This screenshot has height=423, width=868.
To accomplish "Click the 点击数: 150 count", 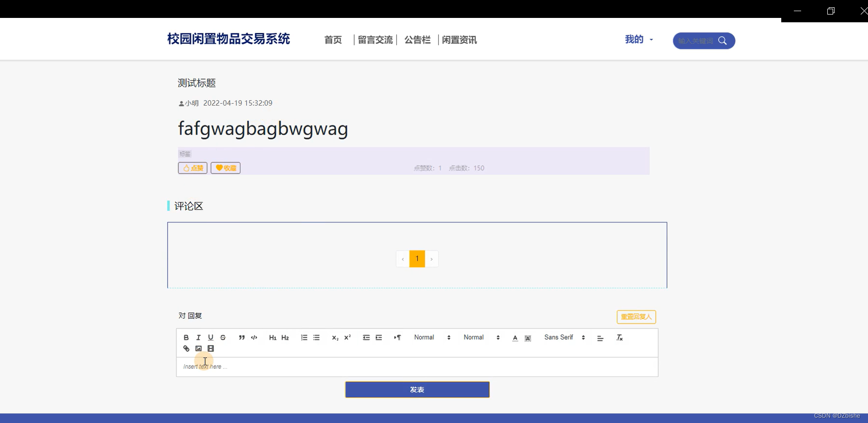I will pyautogui.click(x=466, y=168).
